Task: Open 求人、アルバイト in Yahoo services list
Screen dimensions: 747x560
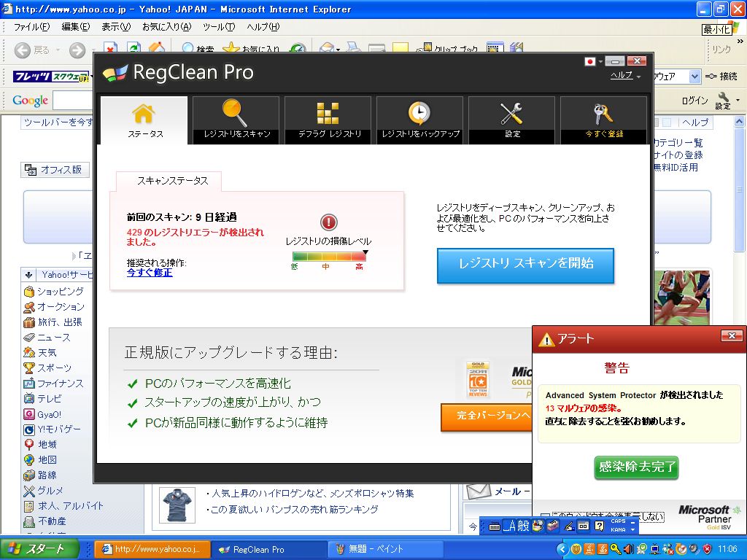Action: [x=70, y=506]
